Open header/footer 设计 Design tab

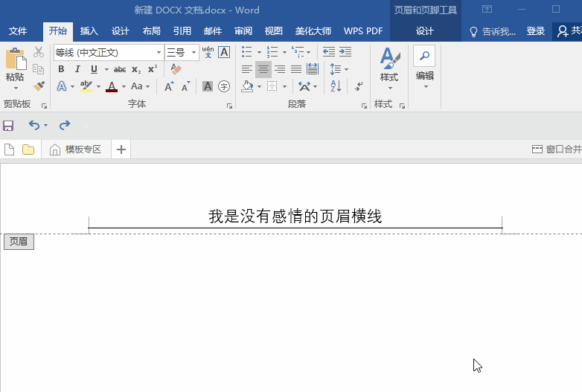tap(425, 31)
